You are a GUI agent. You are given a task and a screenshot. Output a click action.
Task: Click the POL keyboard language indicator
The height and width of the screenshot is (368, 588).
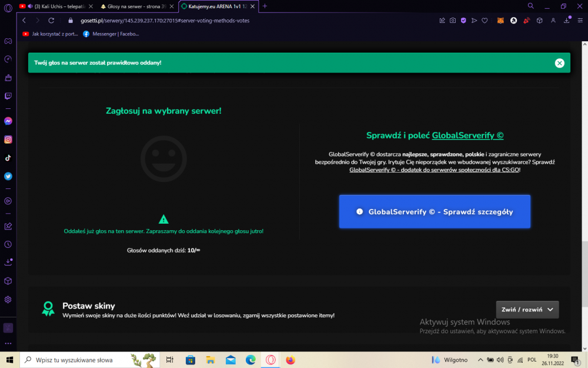point(532,360)
